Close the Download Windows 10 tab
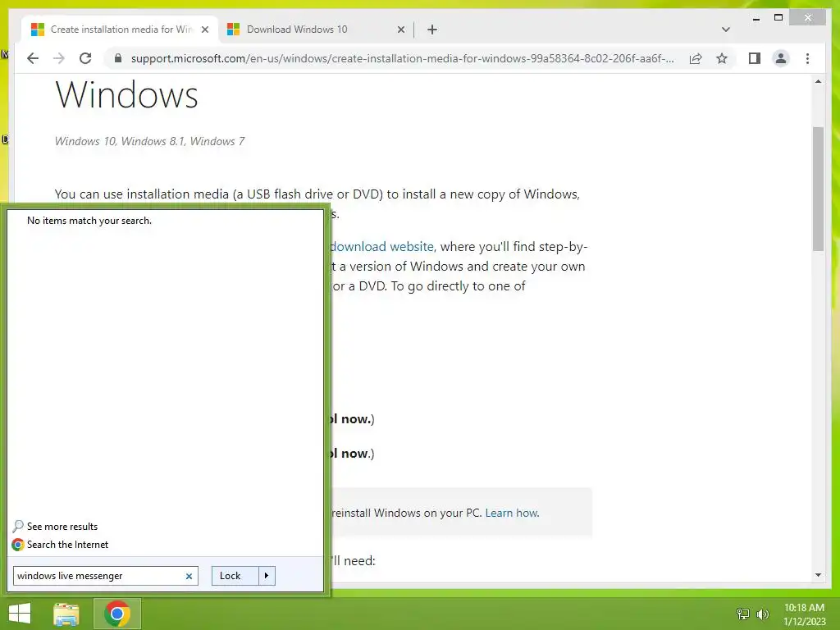This screenshot has width=840, height=630. coord(400,30)
